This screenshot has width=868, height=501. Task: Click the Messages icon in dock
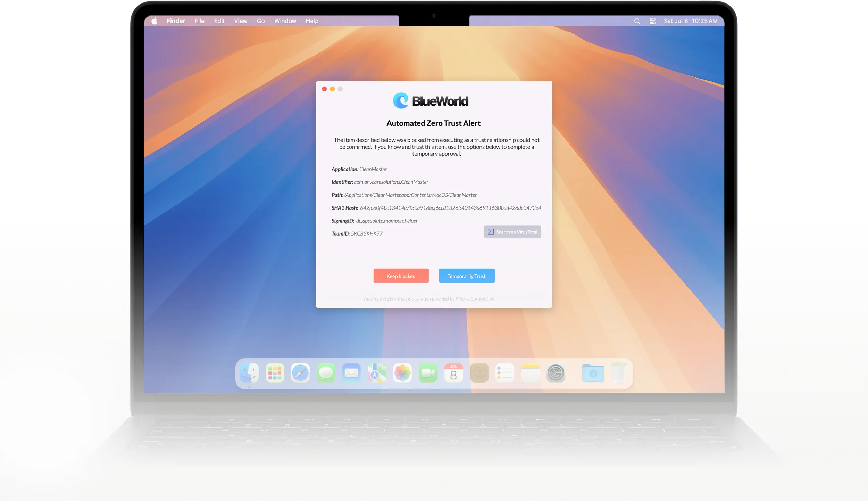[x=326, y=373]
